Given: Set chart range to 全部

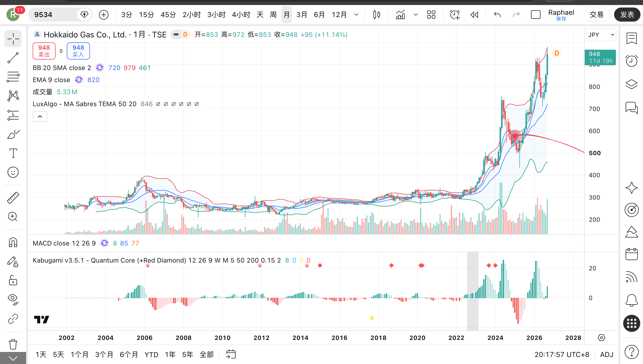Looking at the screenshot, I should (206, 354).
